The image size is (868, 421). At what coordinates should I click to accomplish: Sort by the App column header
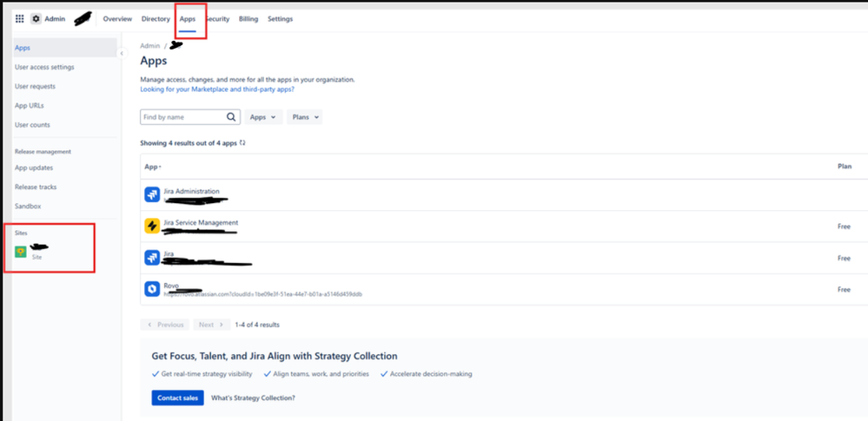pyautogui.click(x=153, y=167)
